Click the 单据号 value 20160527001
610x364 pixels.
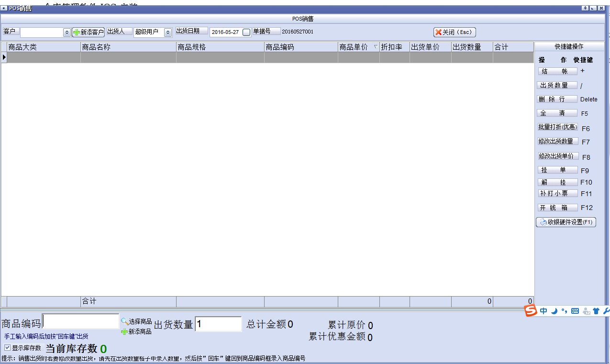[298, 32]
